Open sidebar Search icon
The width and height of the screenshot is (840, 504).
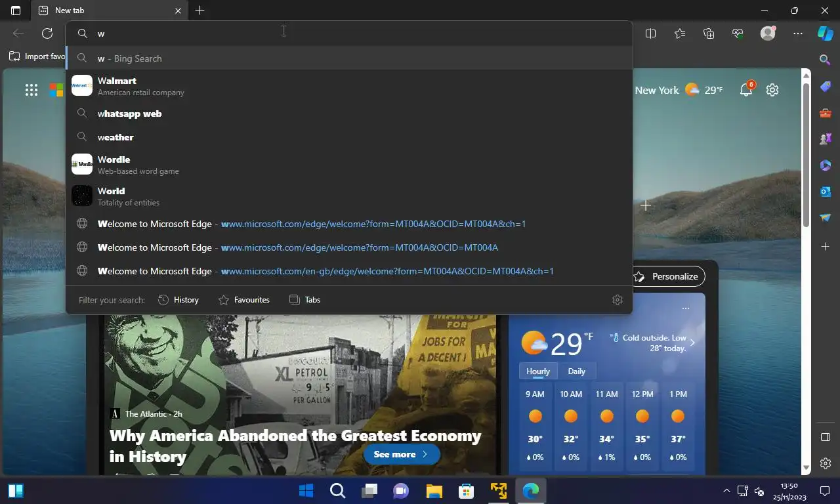[x=825, y=60]
